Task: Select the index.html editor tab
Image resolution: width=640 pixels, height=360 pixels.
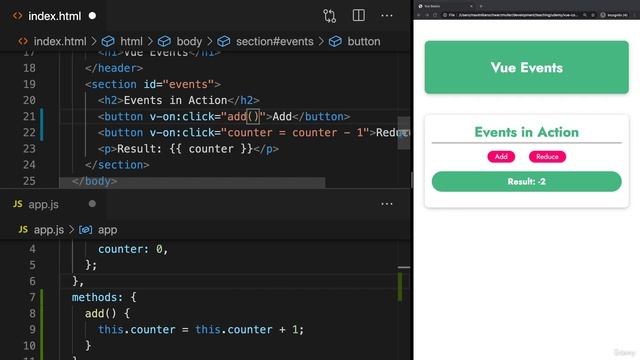Action: 54,16
